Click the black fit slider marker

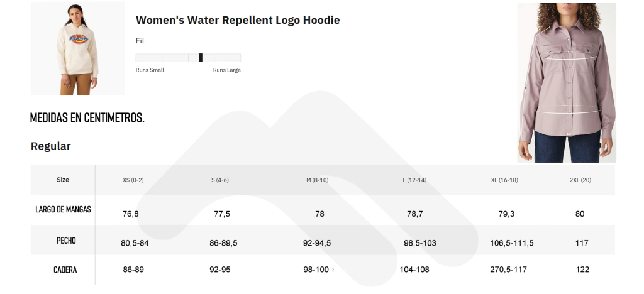[201, 58]
